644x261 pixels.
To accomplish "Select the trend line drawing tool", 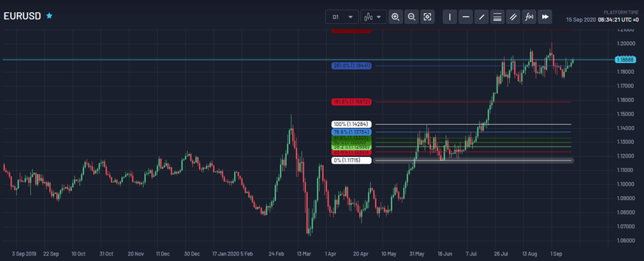I will pos(481,17).
